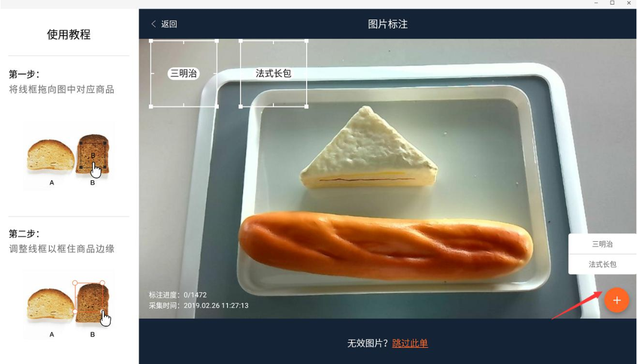Click the 三明治 label inside its bounding box
The height and width of the screenshot is (364, 637).
[x=184, y=73]
